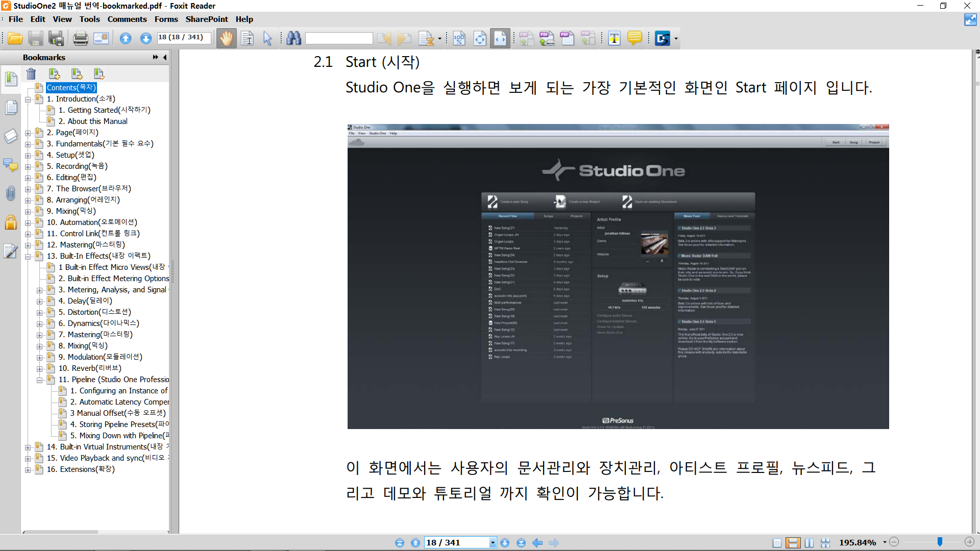Open the SharePoint menu

pyautogui.click(x=207, y=19)
